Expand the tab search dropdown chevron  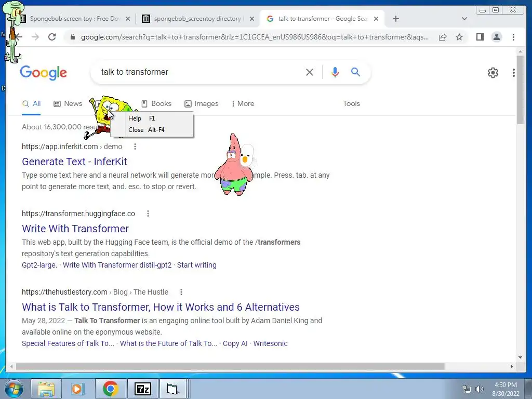464,19
